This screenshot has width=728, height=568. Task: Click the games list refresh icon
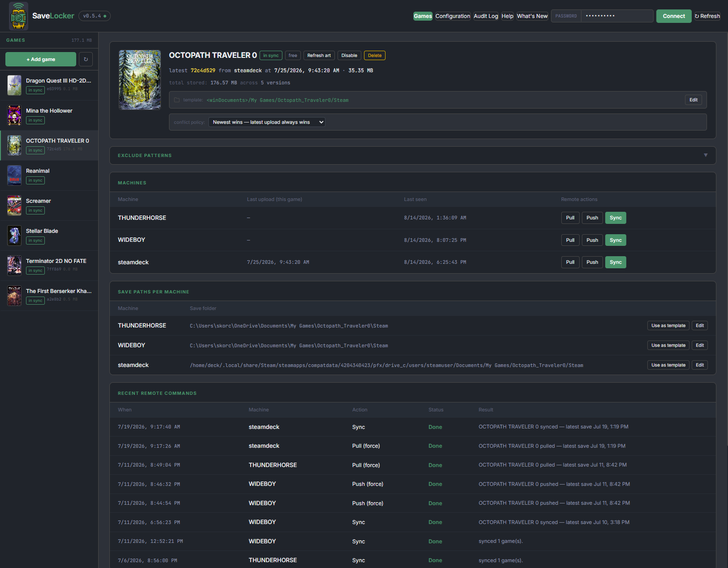[86, 59]
